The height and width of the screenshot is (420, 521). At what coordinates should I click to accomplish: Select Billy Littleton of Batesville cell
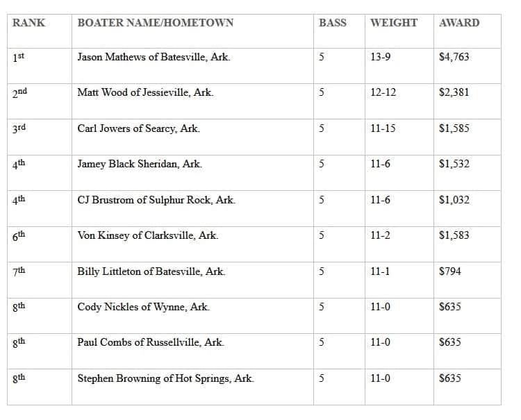tap(151, 271)
